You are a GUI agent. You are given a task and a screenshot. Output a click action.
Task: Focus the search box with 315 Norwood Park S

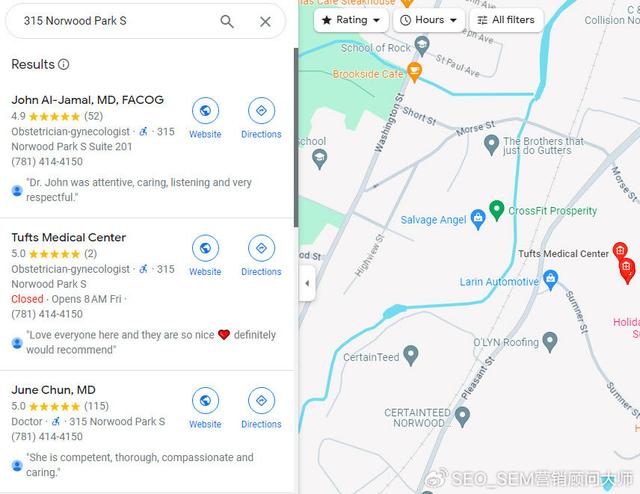point(118,21)
